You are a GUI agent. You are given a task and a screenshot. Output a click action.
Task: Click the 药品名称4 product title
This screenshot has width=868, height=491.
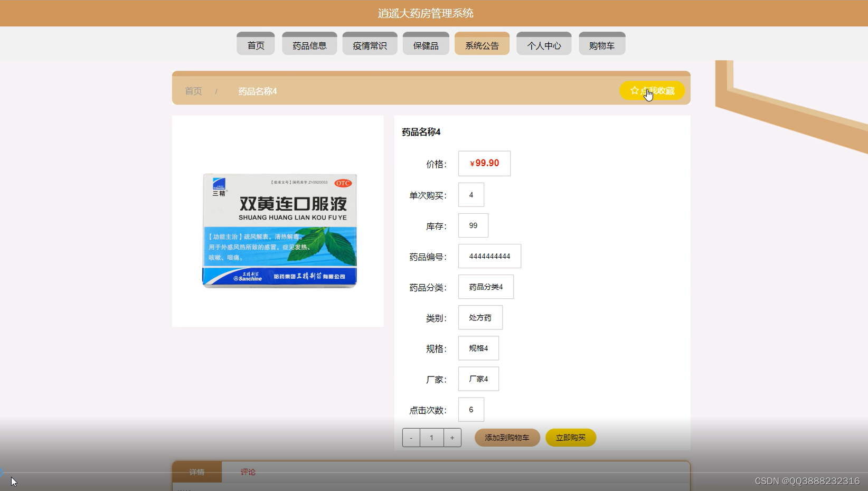pos(421,132)
